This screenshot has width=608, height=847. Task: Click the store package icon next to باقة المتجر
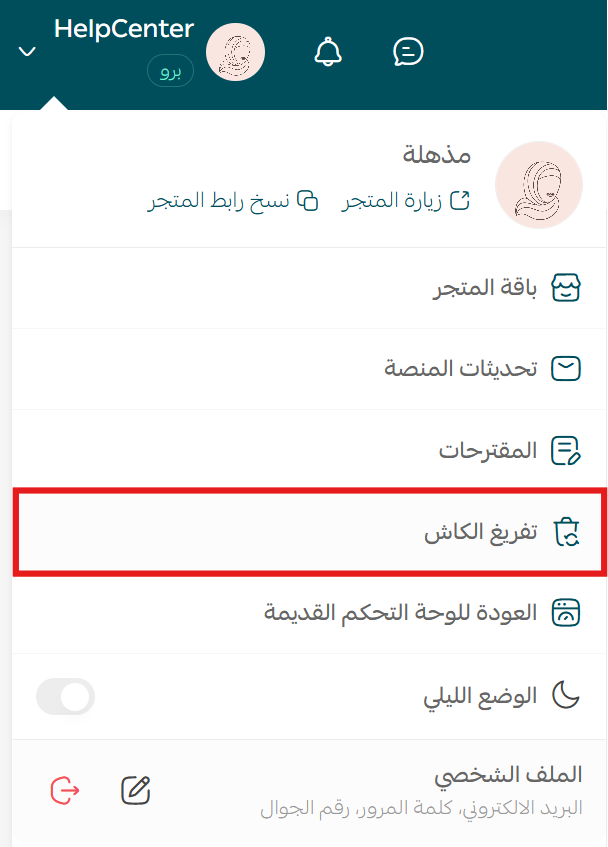click(x=565, y=287)
